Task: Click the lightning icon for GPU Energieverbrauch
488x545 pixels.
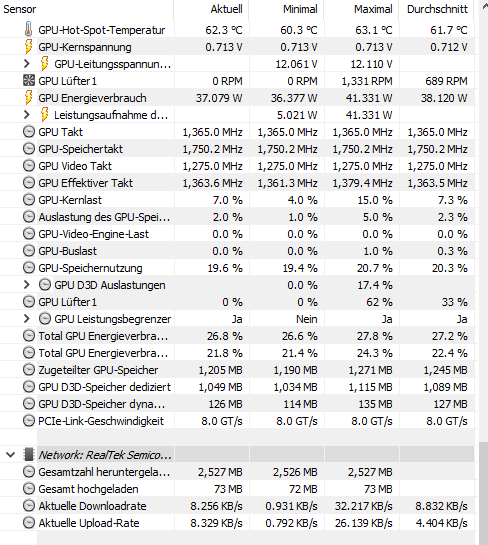Action: [x=29, y=98]
